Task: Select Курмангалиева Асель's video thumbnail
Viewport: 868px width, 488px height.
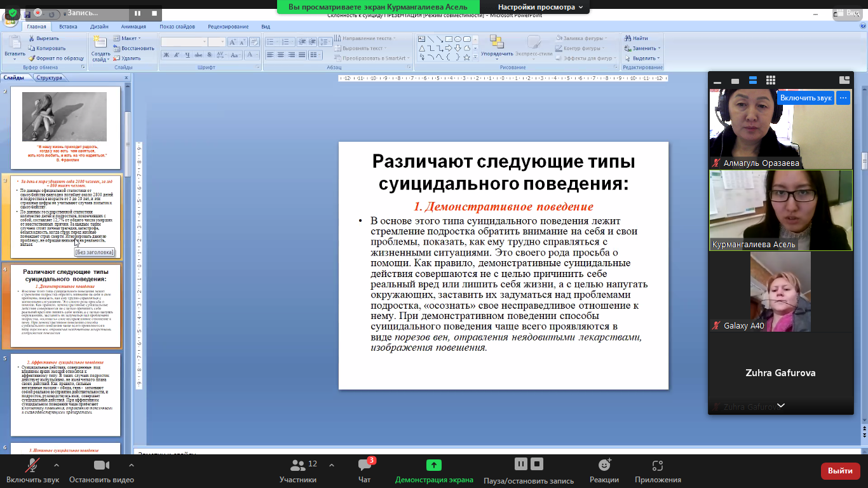Action: tap(780, 210)
